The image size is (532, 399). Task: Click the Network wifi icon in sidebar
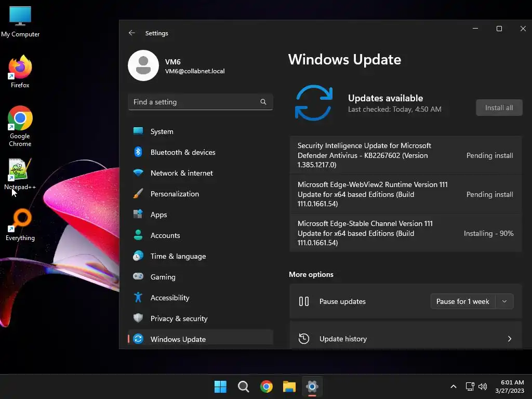138,172
